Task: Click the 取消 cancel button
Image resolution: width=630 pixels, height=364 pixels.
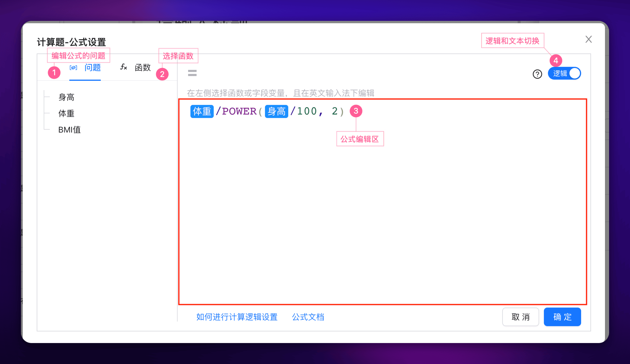Action: point(520,317)
